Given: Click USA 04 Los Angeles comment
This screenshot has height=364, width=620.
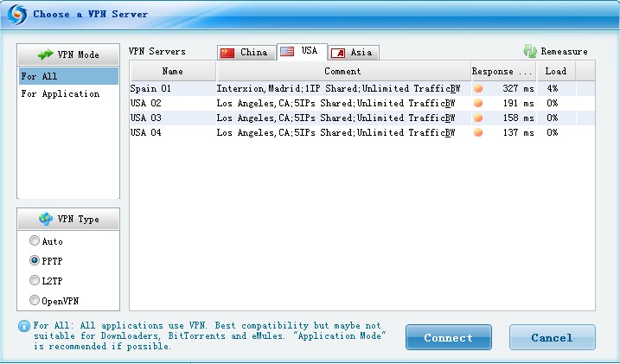Looking at the screenshot, I should point(336,132).
